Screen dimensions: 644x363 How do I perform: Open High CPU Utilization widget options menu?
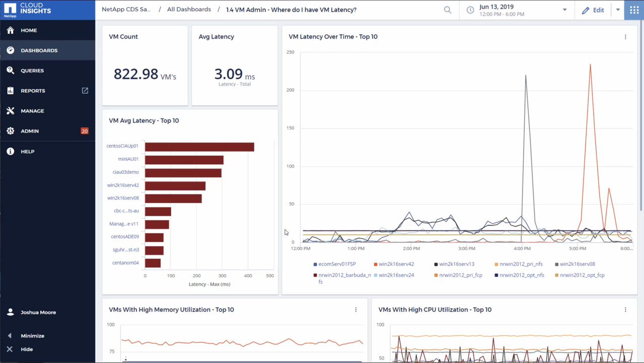pyautogui.click(x=625, y=310)
